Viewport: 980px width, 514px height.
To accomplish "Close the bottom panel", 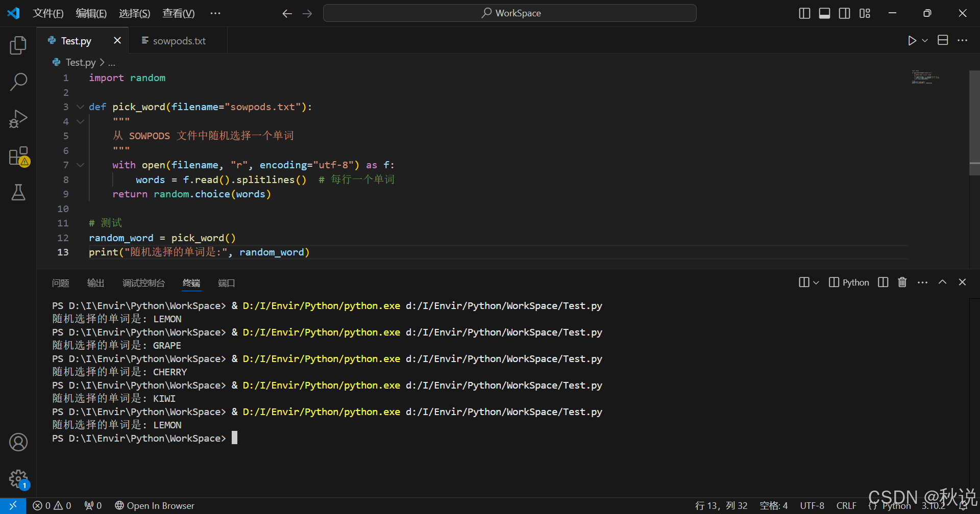I will pos(962,282).
